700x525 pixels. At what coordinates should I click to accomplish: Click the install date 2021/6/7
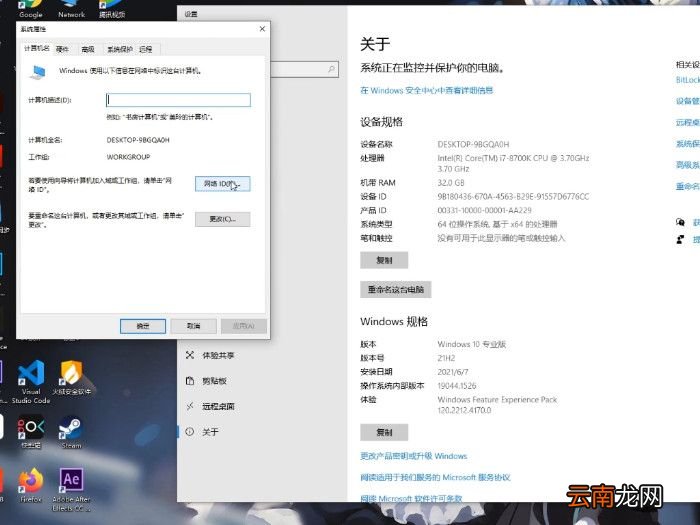(453, 372)
